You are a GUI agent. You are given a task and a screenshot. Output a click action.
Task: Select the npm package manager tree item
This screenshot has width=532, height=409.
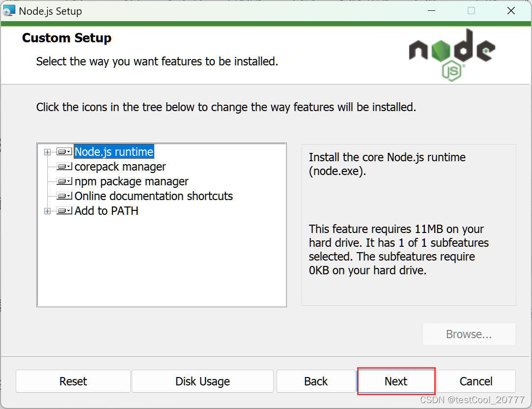pos(131,181)
